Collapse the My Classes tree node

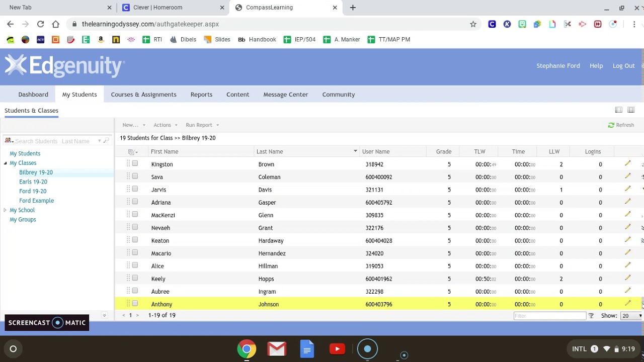tap(5, 163)
